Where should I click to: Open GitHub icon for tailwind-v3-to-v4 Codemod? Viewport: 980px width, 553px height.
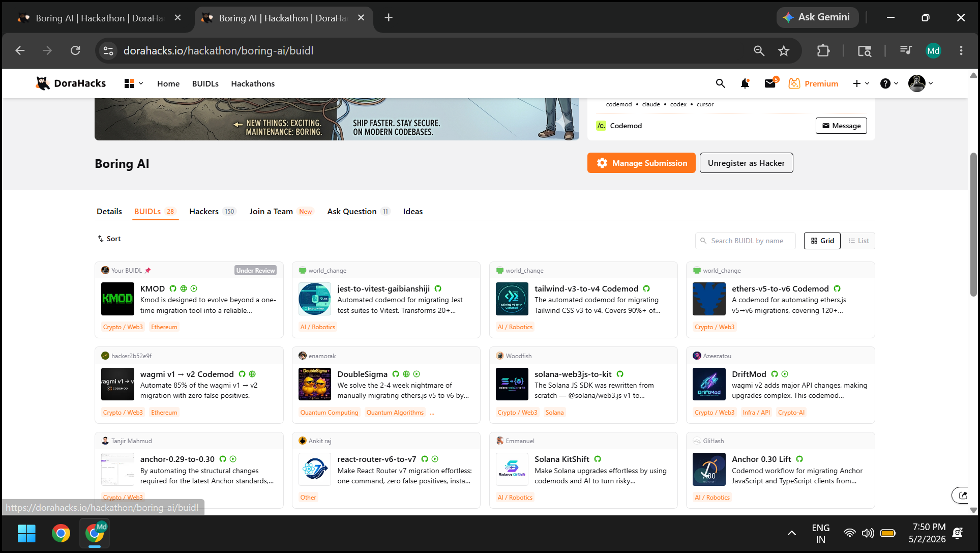coord(646,288)
